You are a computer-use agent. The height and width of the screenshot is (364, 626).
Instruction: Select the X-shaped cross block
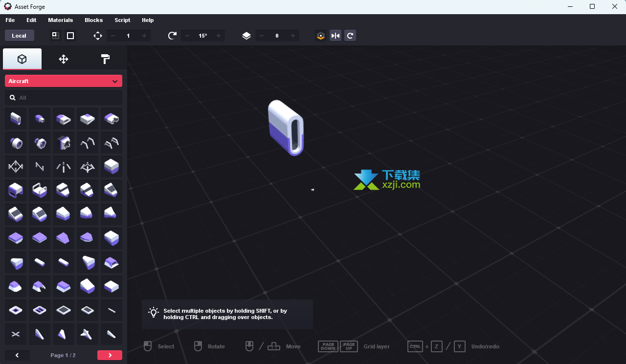point(16,334)
